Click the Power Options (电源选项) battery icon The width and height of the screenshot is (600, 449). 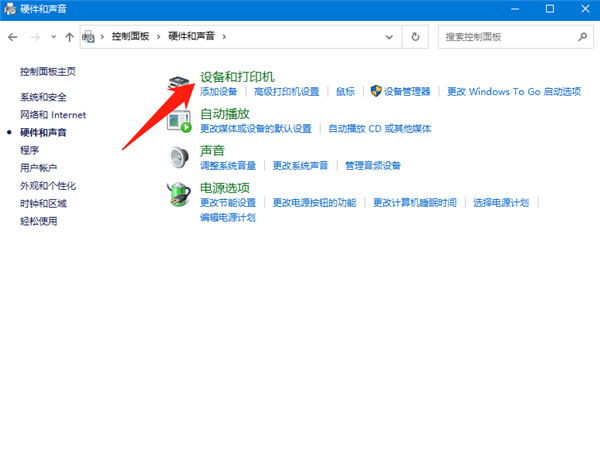tap(180, 194)
